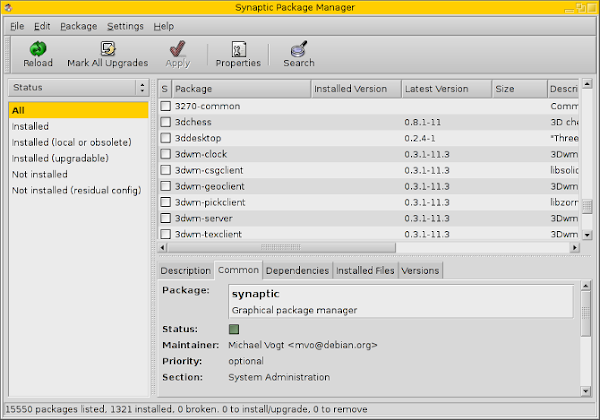Screen dimensions: 600x420
Task: Select the 3dwm-server package name
Action: [204, 218]
